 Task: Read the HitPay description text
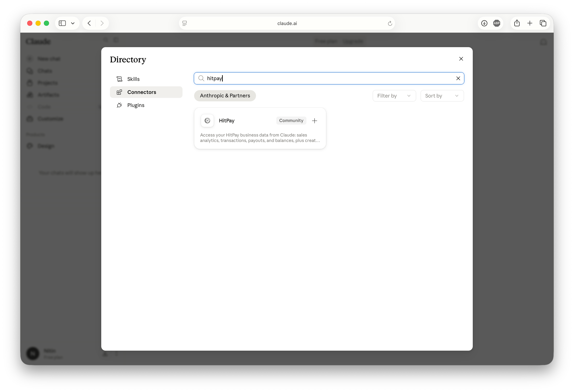pyautogui.click(x=260, y=138)
